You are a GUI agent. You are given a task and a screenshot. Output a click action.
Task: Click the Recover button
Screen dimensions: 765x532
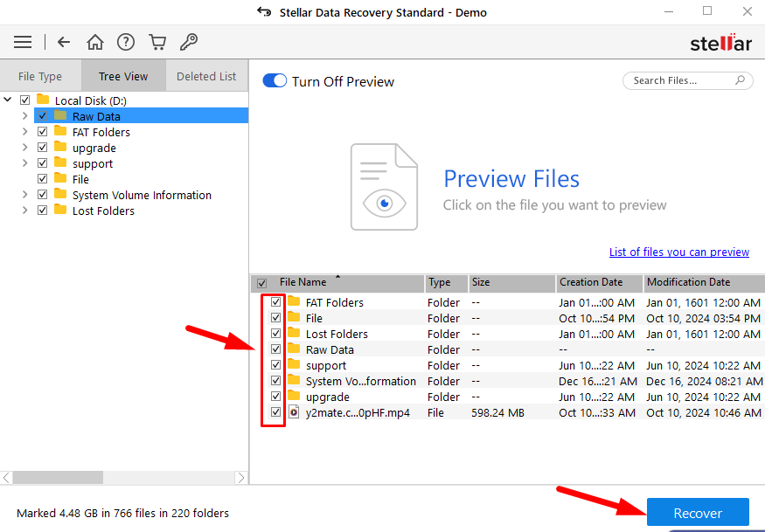[x=698, y=513]
